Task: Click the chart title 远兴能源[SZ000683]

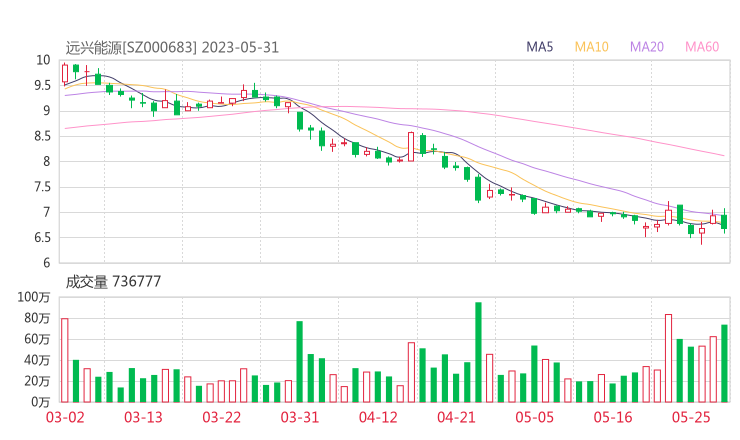Action: point(131,48)
